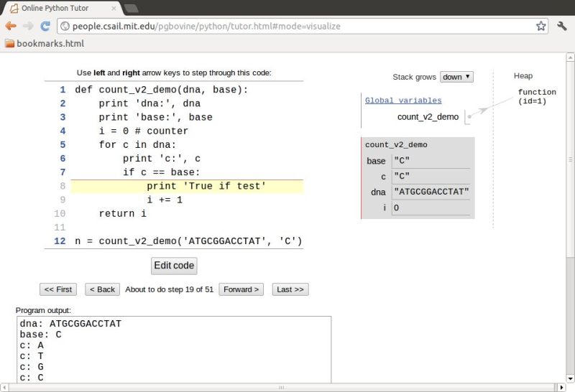The width and height of the screenshot is (575, 392).
Task: Click the horizontal scrollbar thumb
Action: (281, 387)
